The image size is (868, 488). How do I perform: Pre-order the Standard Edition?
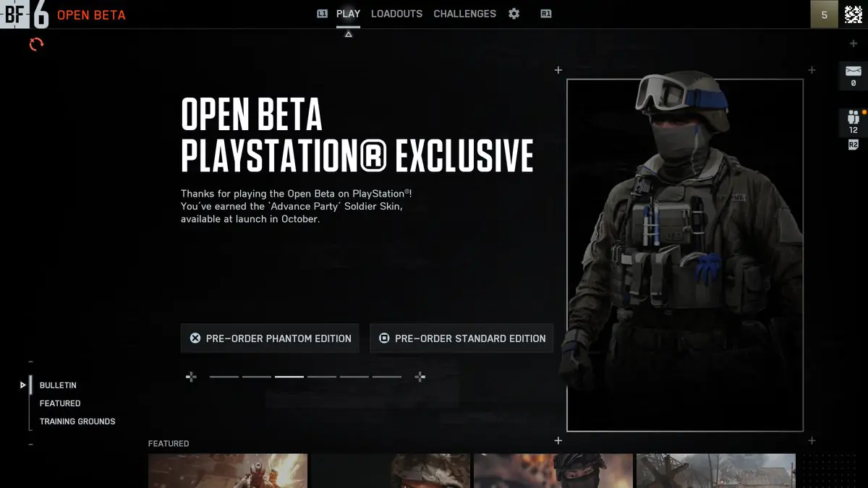point(461,338)
